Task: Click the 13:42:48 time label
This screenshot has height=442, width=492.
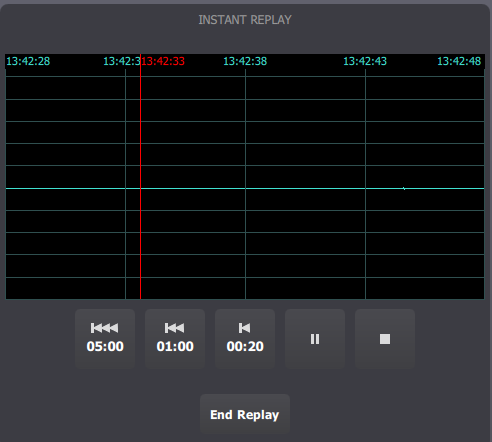Action: coord(459,61)
